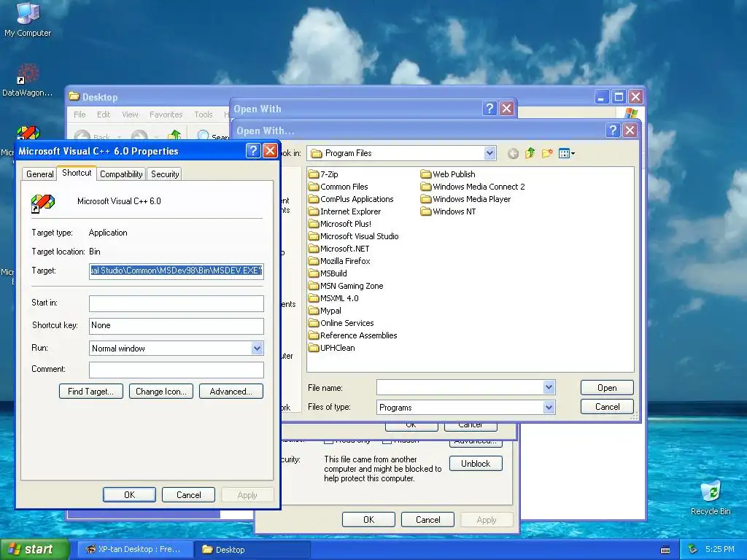Viewport: 747px width, 560px height.
Task: Expand the Files of type Programs dropdown
Action: (x=549, y=407)
